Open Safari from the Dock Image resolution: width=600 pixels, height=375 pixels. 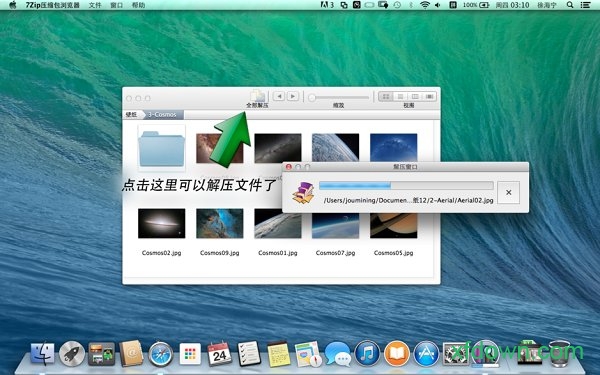160,354
